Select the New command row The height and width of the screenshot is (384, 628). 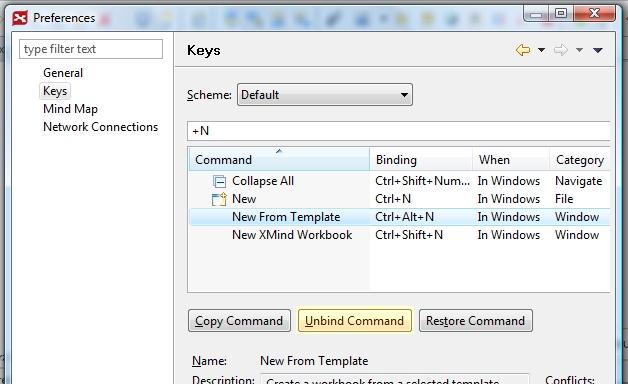(399, 199)
